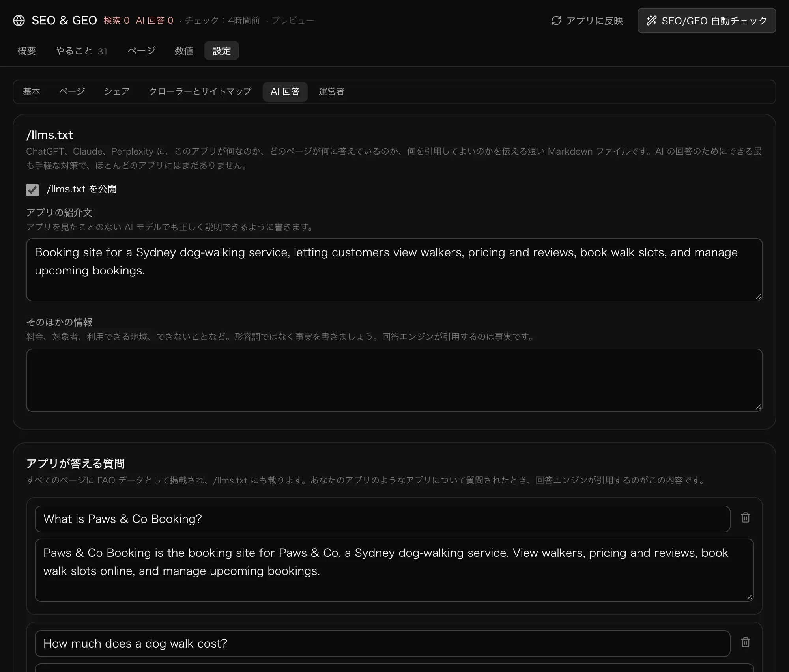This screenshot has width=789, height=672.
Task: Delete the 'What is Paws & Co Booking?' question
Action: tap(745, 517)
